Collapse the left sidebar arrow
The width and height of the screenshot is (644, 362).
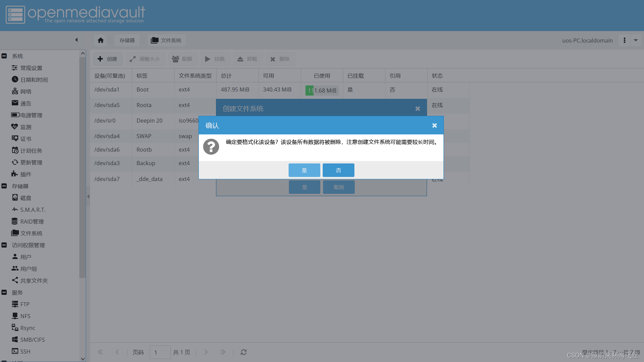pyautogui.click(x=77, y=40)
